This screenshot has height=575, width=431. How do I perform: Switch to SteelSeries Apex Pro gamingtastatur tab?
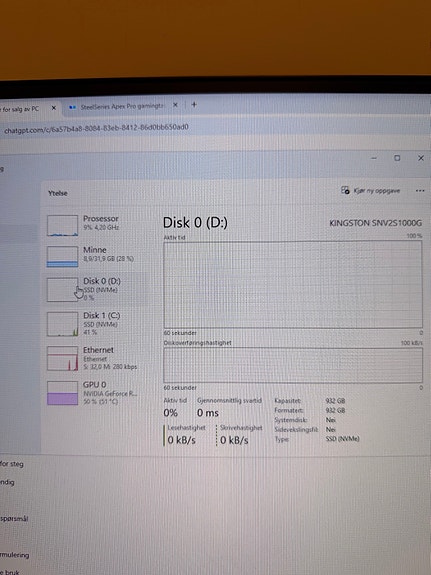coord(122,106)
